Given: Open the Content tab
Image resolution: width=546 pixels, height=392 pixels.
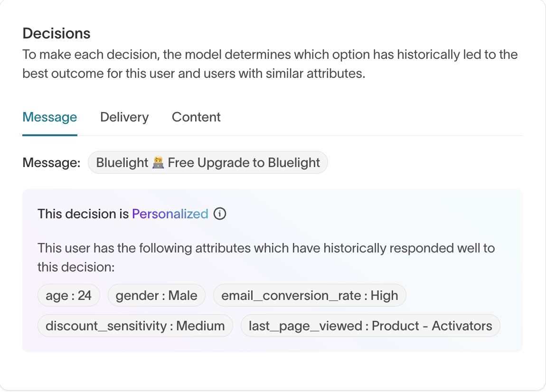Looking at the screenshot, I should click(x=196, y=117).
